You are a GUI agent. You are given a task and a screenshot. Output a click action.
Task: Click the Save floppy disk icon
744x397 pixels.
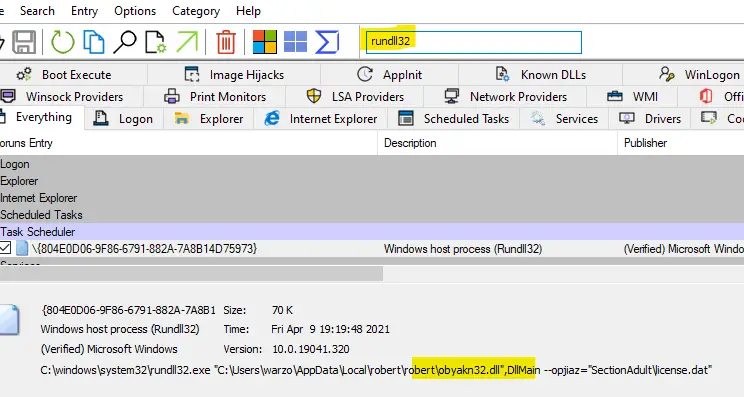24,42
